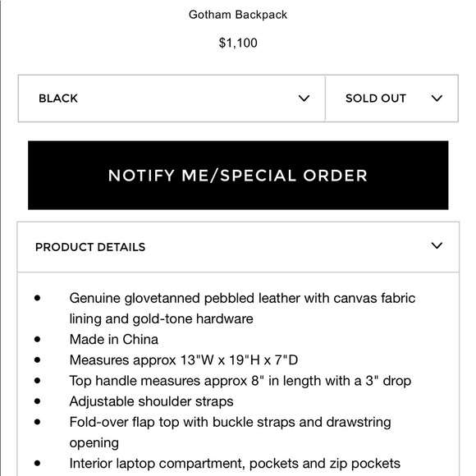Click the Measures approx 13"W dimensions line
The width and height of the screenshot is (476, 476).
tap(184, 360)
